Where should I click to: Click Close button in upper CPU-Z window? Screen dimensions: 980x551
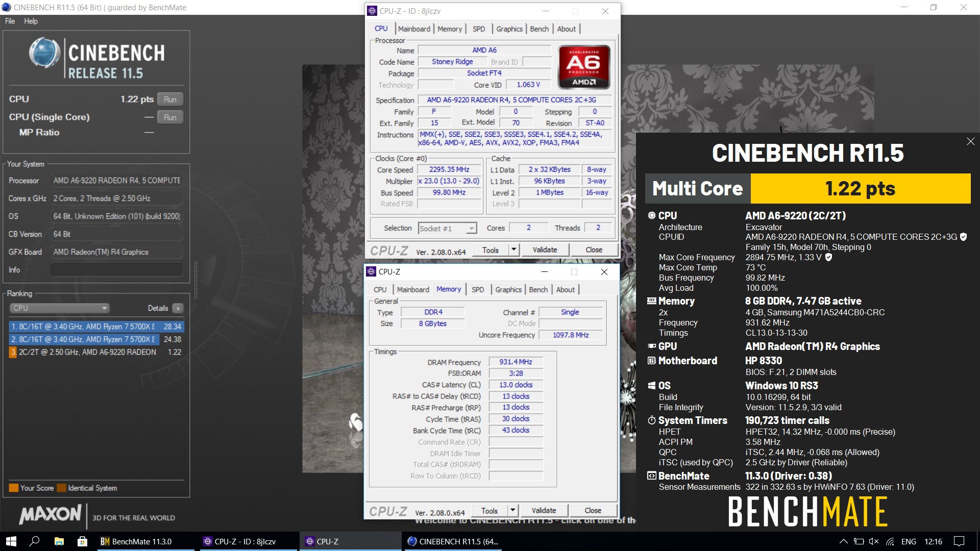click(594, 249)
